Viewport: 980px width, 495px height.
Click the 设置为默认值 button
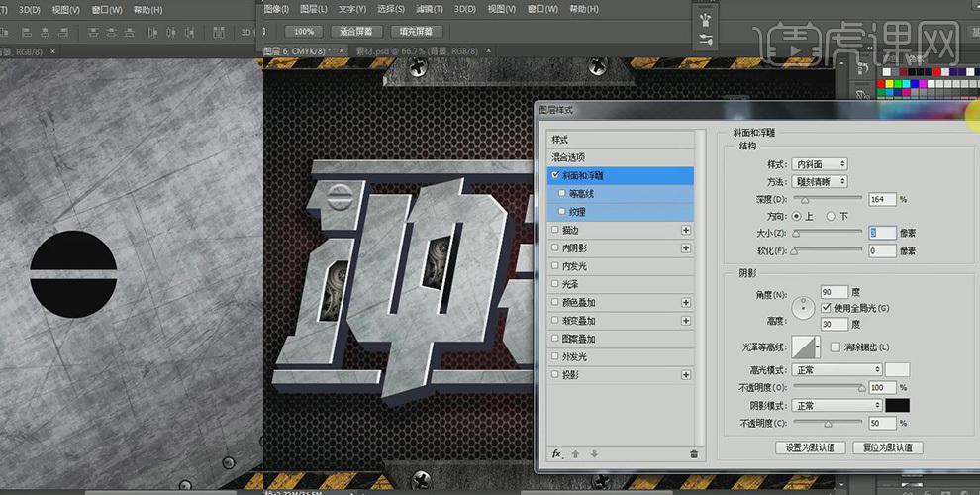(x=810, y=447)
